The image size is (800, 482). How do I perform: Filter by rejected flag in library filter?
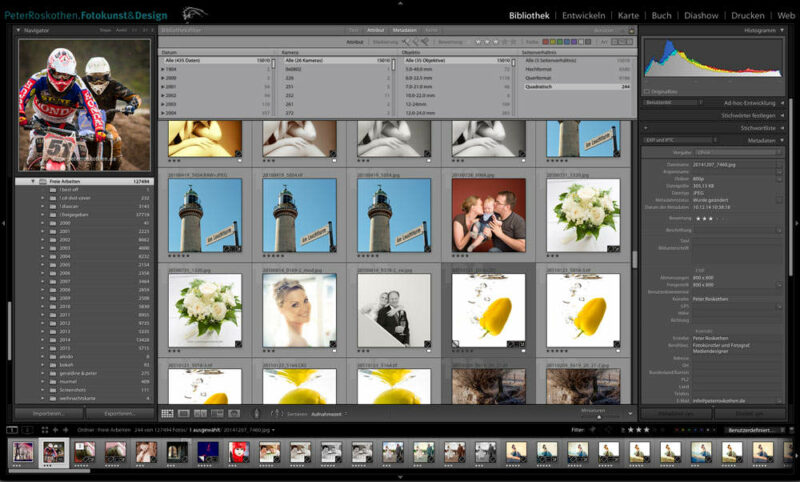(x=424, y=42)
